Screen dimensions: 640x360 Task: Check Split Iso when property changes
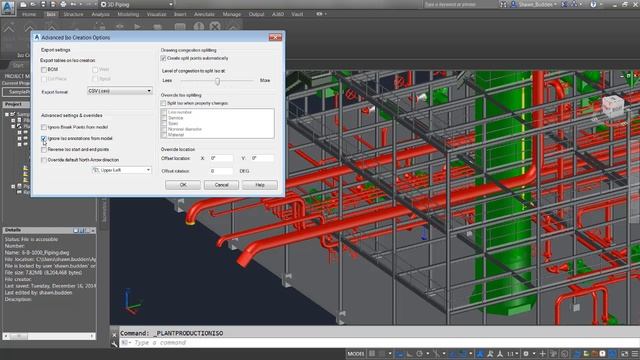tap(163, 104)
